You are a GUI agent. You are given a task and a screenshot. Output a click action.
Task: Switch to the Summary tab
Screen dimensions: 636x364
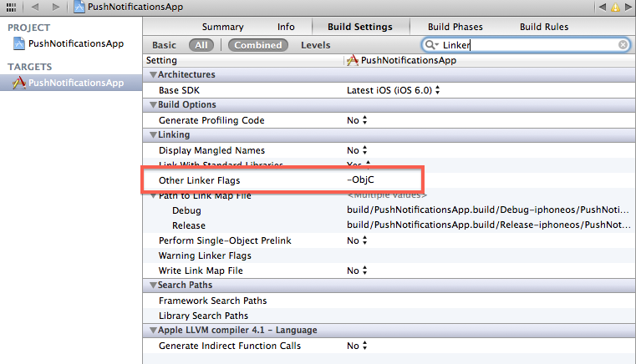(x=222, y=27)
